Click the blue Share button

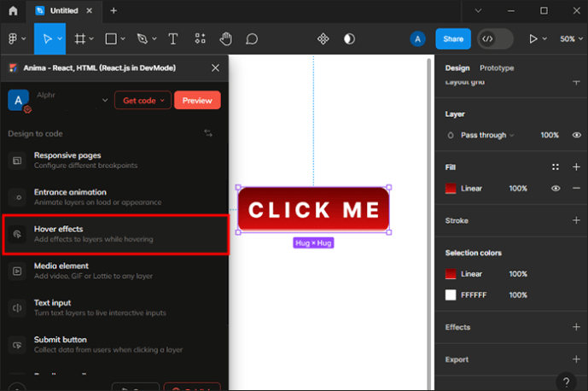click(453, 38)
